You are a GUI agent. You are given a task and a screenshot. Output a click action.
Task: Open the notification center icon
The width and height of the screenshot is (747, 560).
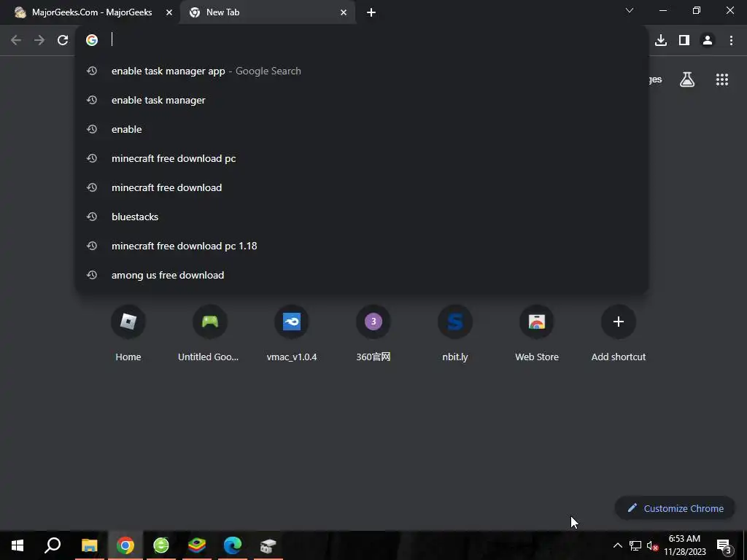point(724,546)
